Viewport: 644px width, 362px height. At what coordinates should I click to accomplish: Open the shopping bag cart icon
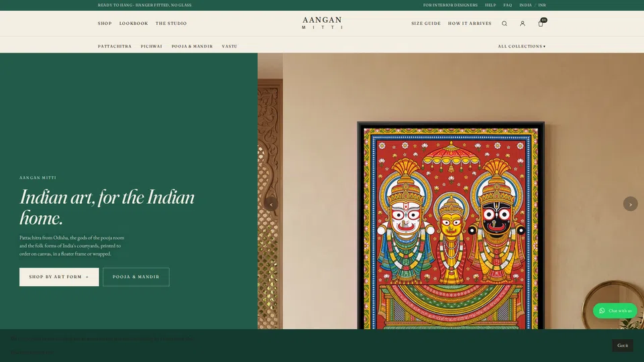click(x=541, y=23)
